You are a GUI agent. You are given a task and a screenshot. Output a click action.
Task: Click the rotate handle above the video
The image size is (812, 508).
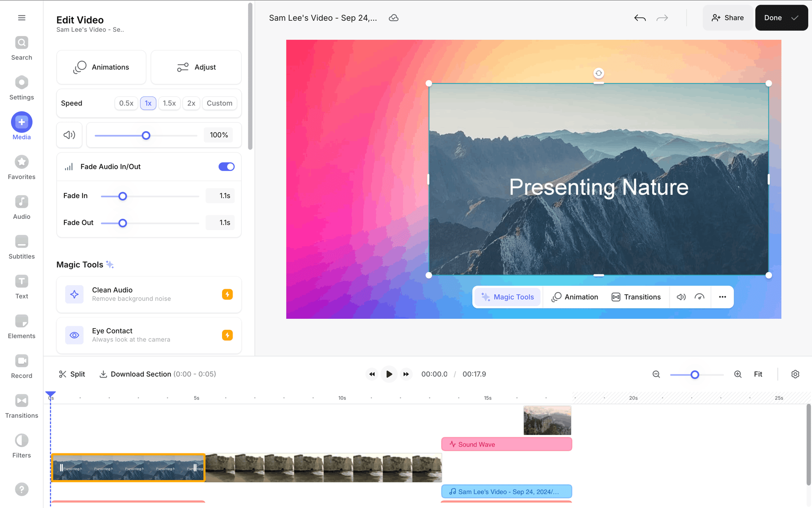[x=599, y=73]
